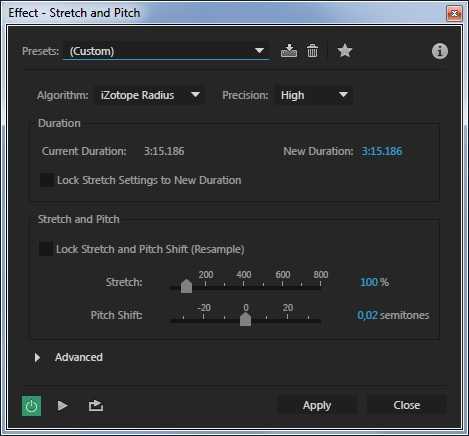Delete the selected preset with trash icon
Screen dimensions: 469x436
click(312, 51)
